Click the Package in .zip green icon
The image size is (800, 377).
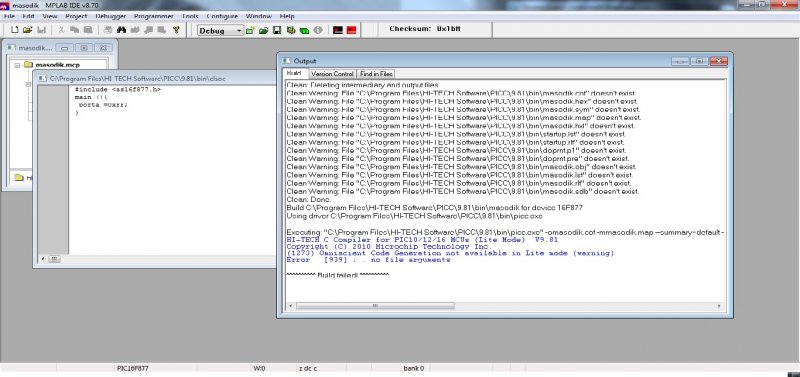click(x=304, y=31)
